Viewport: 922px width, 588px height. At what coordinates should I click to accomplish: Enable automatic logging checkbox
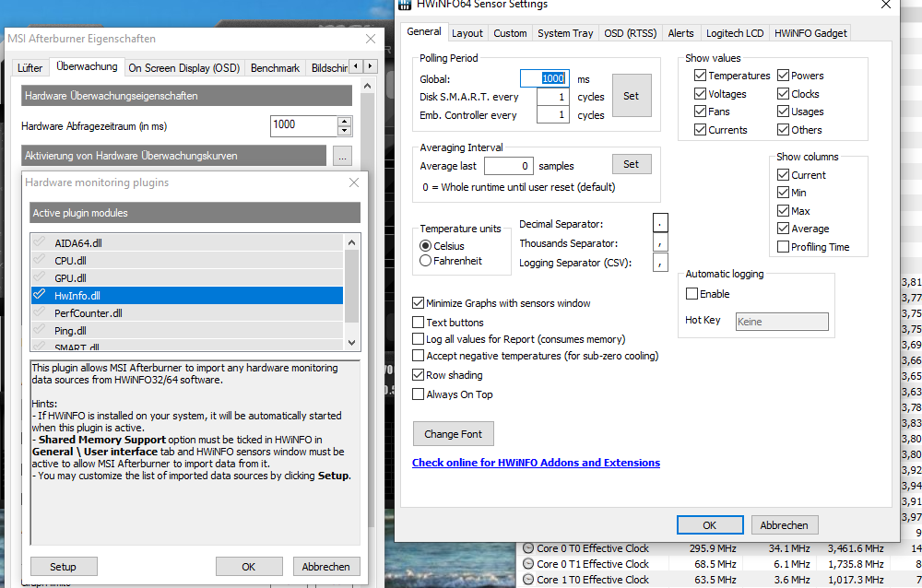pyautogui.click(x=692, y=293)
